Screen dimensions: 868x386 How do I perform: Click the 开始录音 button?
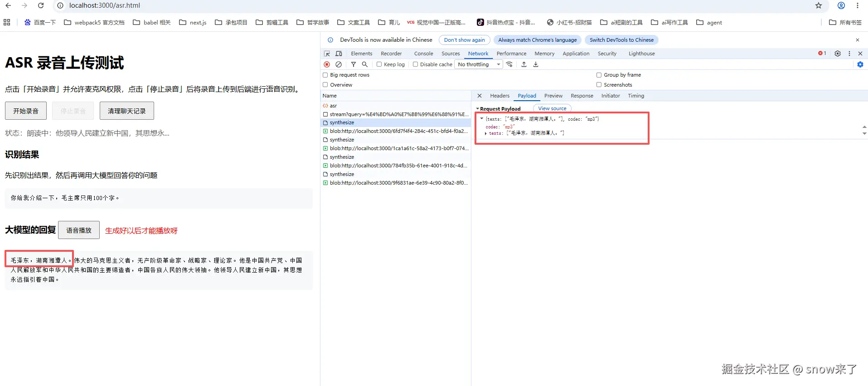(26, 111)
